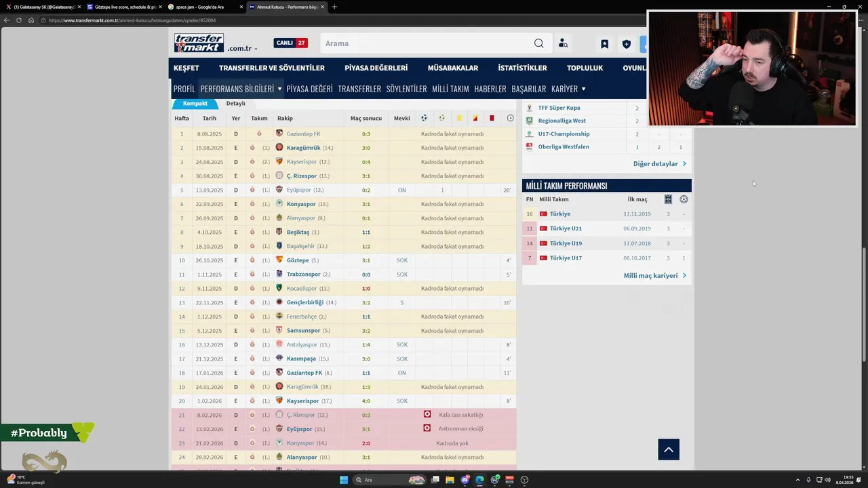The width and height of the screenshot is (868, 488).
Task: Open the bookmark watchlist icon
Action: (x=604, y=44)
